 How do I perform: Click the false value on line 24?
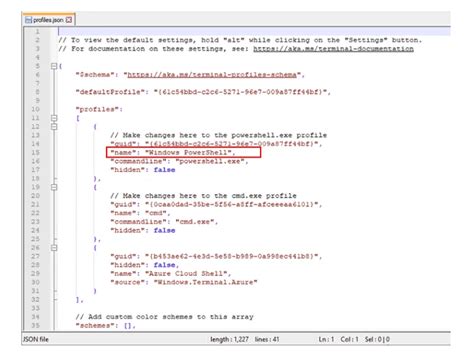(x=164, y=230)
